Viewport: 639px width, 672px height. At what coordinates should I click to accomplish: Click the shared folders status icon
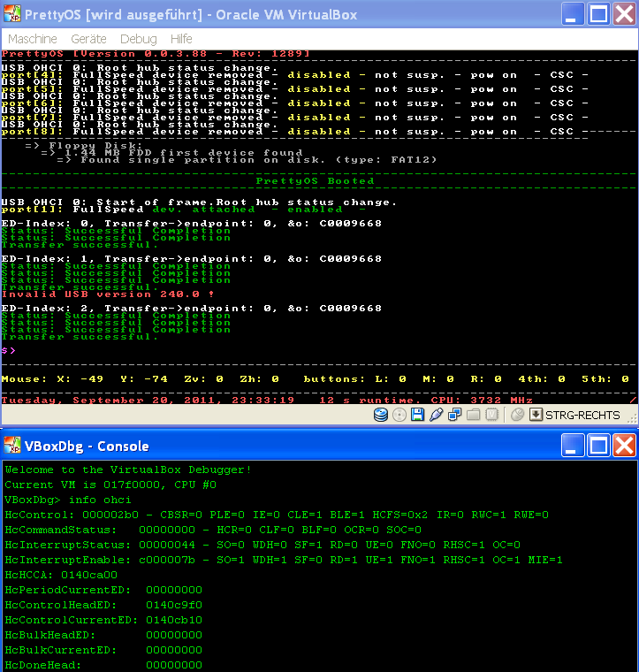click(473, 415)
